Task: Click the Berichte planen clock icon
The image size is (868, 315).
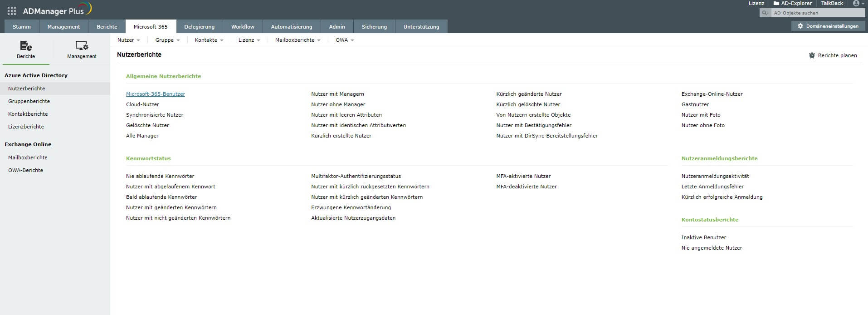Action: pos(812,55)
